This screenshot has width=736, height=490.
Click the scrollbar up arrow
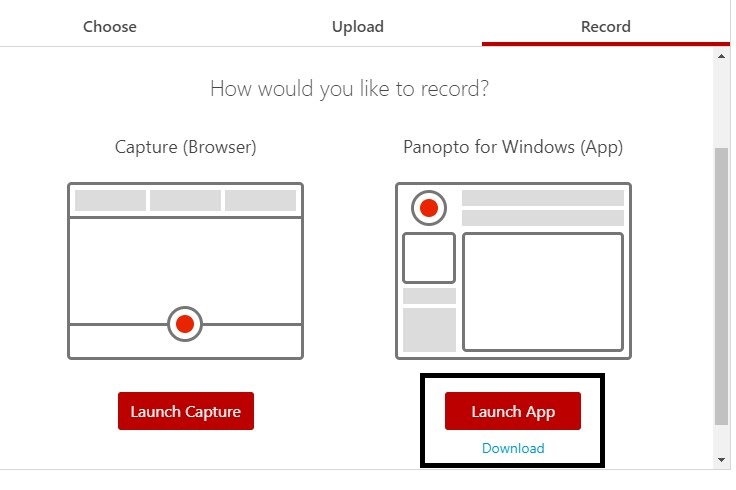pos(721,56)
